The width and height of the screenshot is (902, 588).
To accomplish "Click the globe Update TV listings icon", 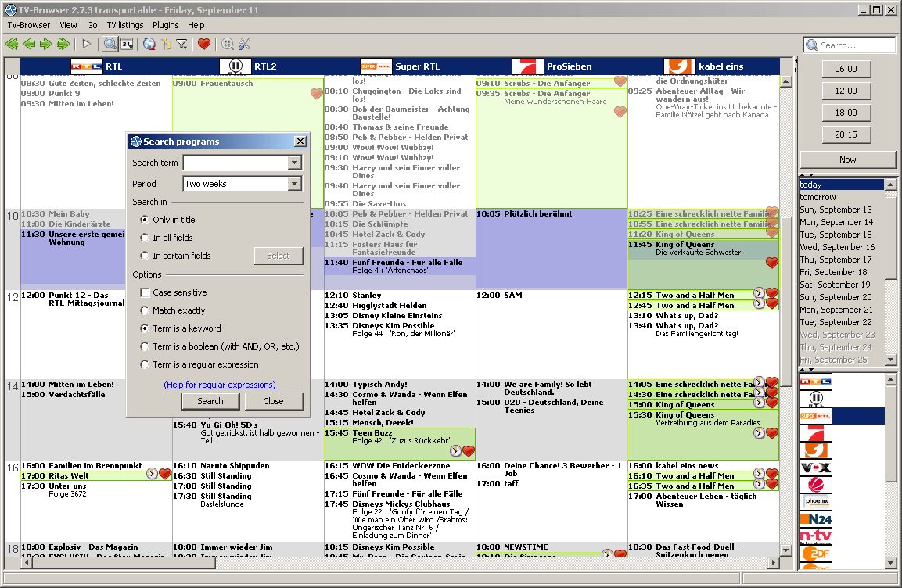I will pyautogui.click(x=149, y=44).
